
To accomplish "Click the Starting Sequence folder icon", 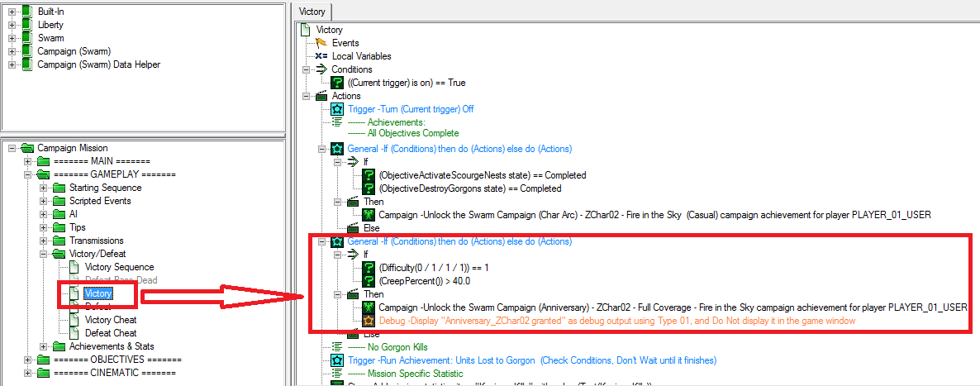I will pyautogui.click(x=59, y=188).
